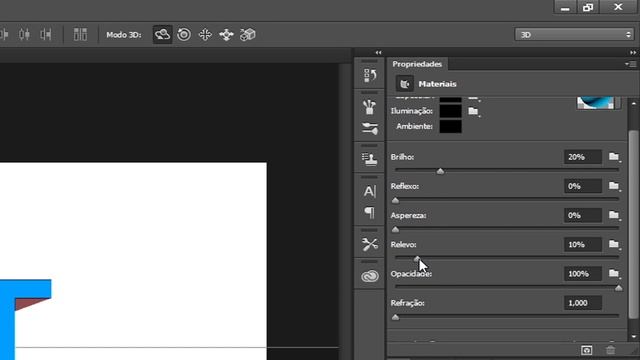Open the Character panel icon

(369, 191)
